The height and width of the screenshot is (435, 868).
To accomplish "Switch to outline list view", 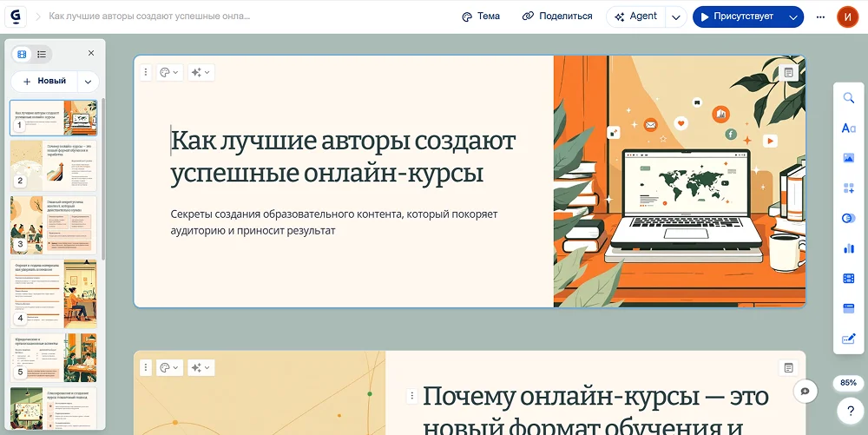I will click(41, 54).
